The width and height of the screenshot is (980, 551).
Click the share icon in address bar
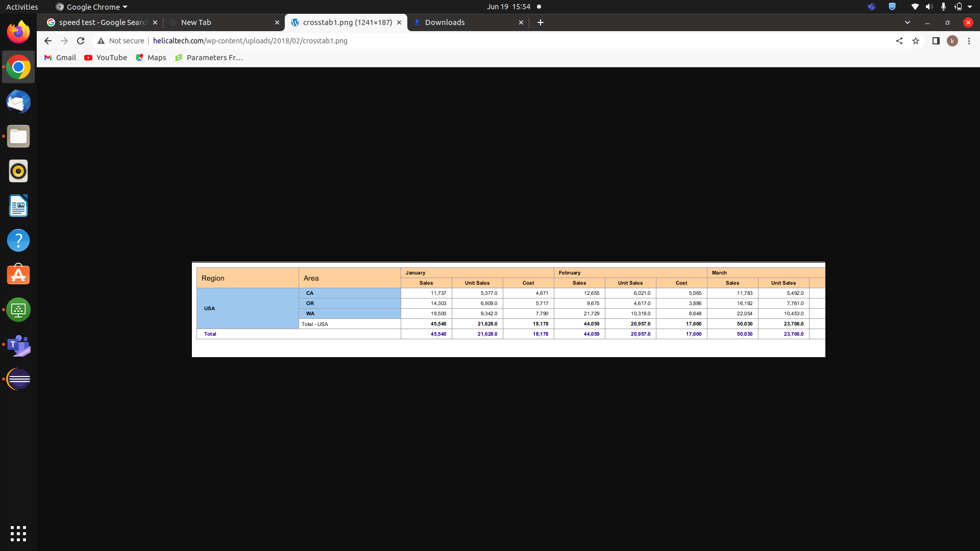pyautogui.click(x=899, y=41)
